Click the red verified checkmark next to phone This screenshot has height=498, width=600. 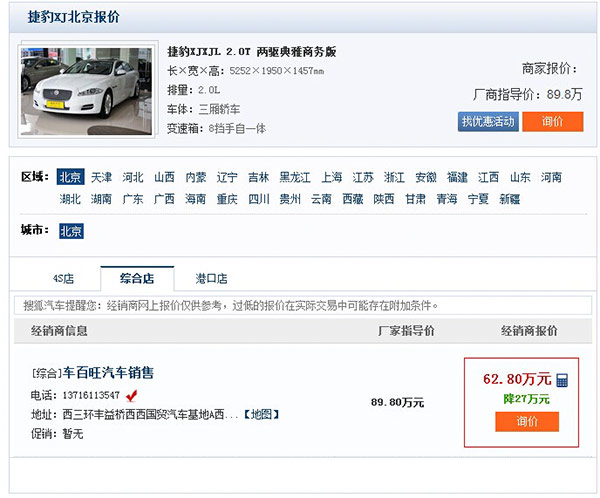[131, 395]
